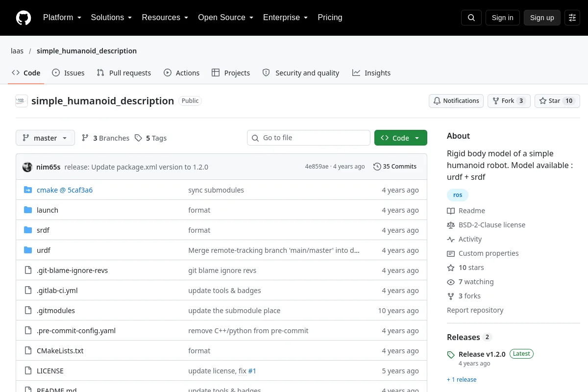Open the cmake submodule folder icon

click(x=28, y=190)
